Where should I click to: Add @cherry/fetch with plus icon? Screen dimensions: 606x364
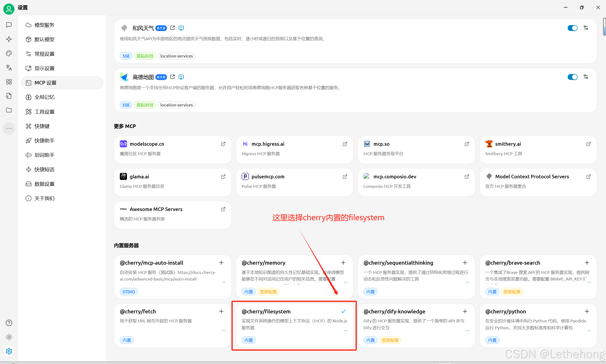click(x=221, y=311)
